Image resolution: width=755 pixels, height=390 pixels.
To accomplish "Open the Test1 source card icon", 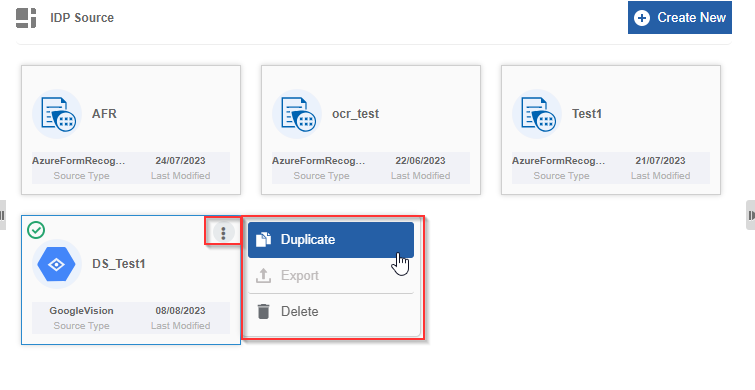I will 536,114.
